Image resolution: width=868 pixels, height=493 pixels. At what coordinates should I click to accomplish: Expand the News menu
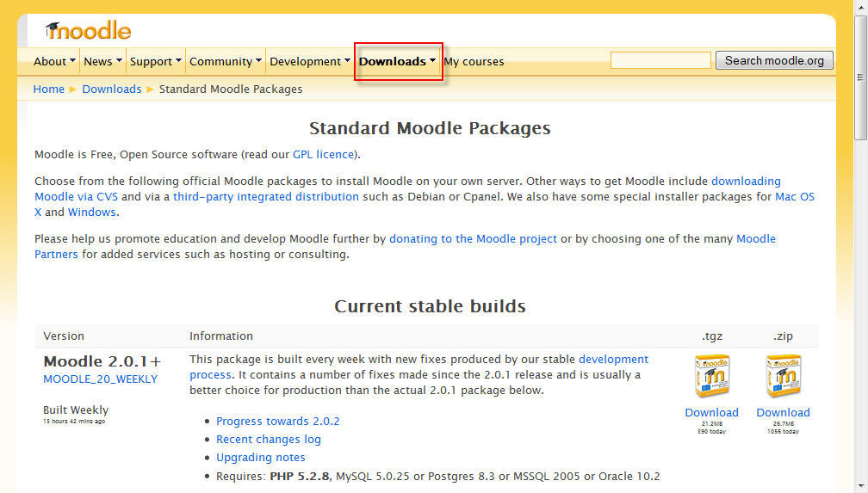tap(102, 61)
